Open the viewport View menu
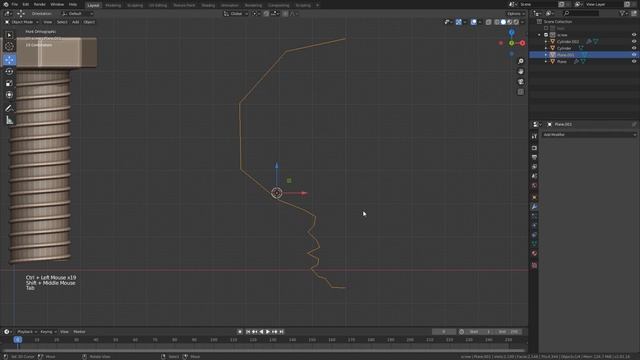Image resolution: width=640 pixels, height=360 pixels. point(48,22)
